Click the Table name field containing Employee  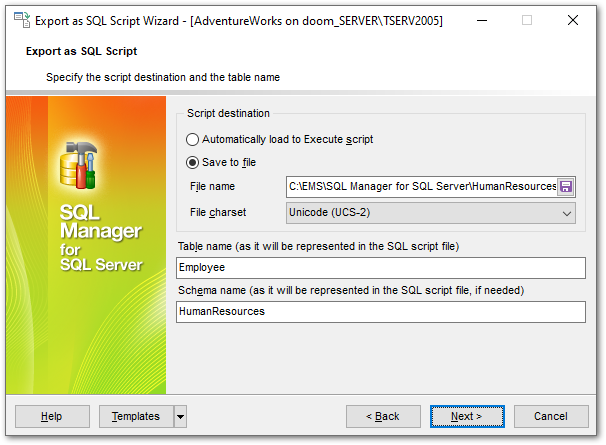coord(381,268)
